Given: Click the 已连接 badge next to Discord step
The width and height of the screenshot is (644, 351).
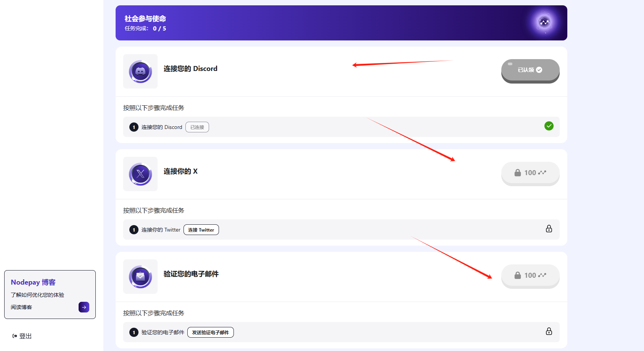Looking at the screenshot, I should 197,127.
